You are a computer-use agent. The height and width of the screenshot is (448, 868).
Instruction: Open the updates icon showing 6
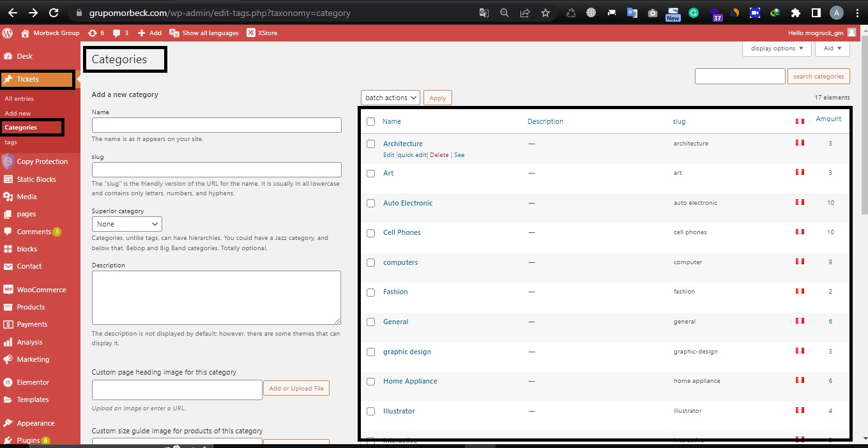point(93,33)
